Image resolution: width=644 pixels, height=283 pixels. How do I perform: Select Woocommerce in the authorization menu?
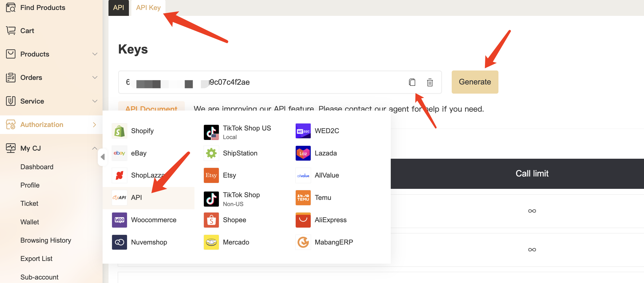pyautogui.click(x=149, y=220)
